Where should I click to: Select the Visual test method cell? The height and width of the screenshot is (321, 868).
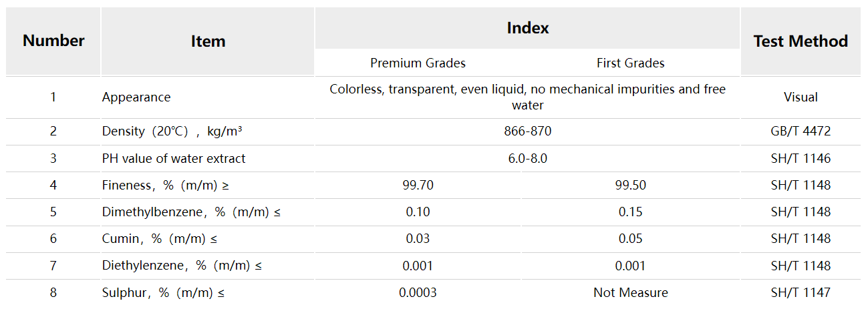click(801, 97)
